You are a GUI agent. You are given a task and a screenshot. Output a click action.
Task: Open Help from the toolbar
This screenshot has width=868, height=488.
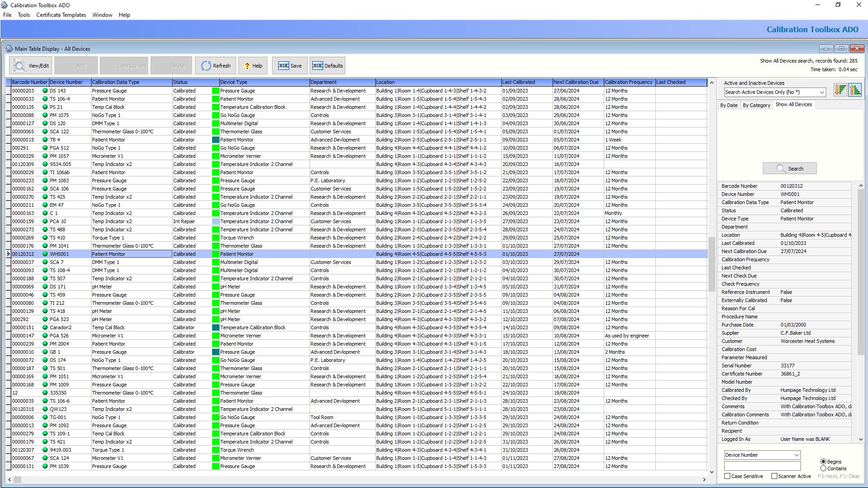click(253, 66)
